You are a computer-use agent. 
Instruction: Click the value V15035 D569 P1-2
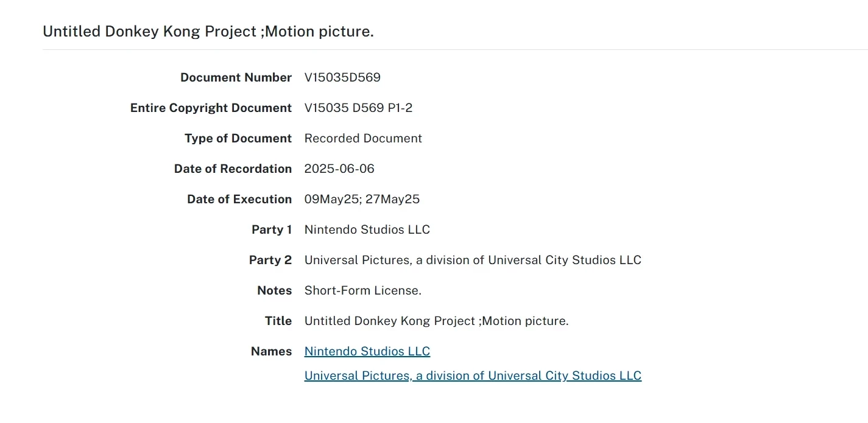click(x=358, y=108)
